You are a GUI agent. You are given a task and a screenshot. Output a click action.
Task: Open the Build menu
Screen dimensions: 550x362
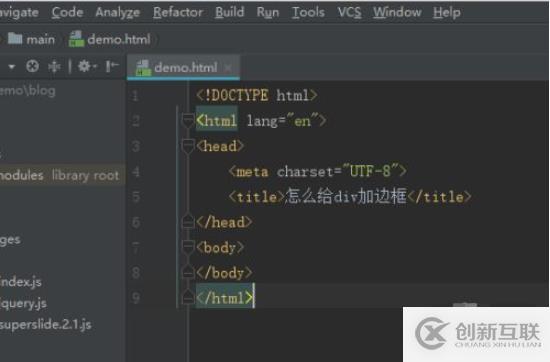point(229,12)
